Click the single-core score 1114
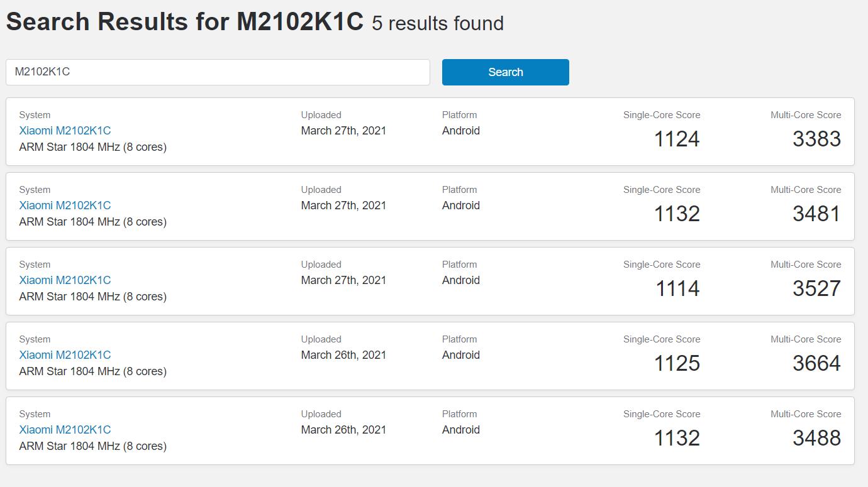Viewport: 868px width, 487px height. point(677,288)
